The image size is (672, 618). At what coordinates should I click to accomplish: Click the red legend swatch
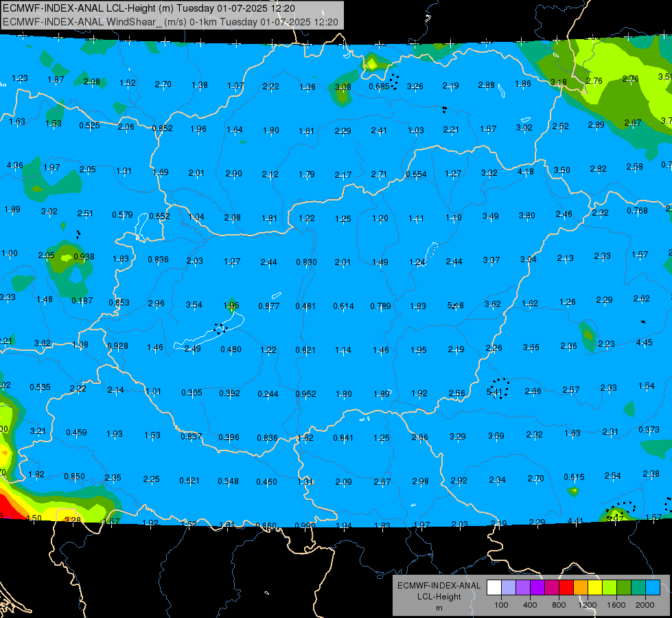tap(566, 588)
